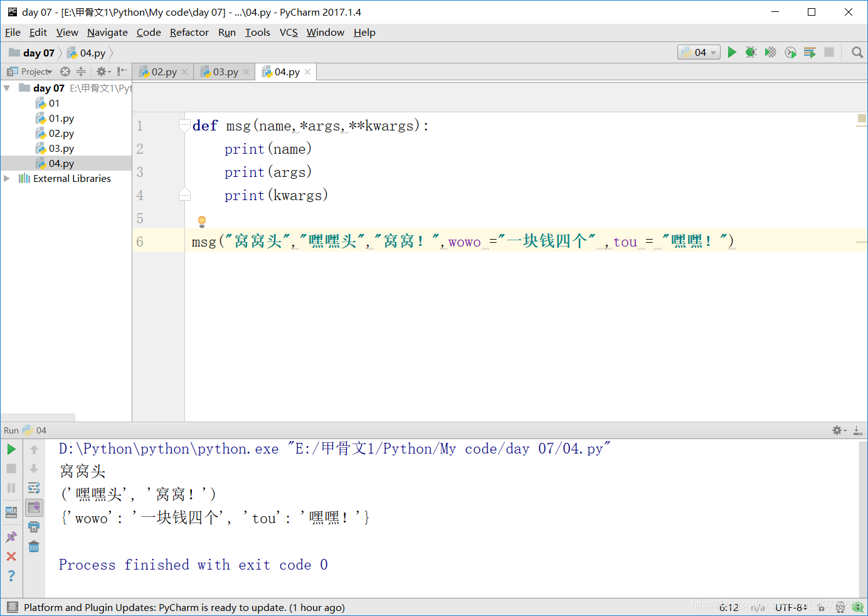The image size is (868, 616).
Task: Open the Project view dropdown
Action: (29, 72)
